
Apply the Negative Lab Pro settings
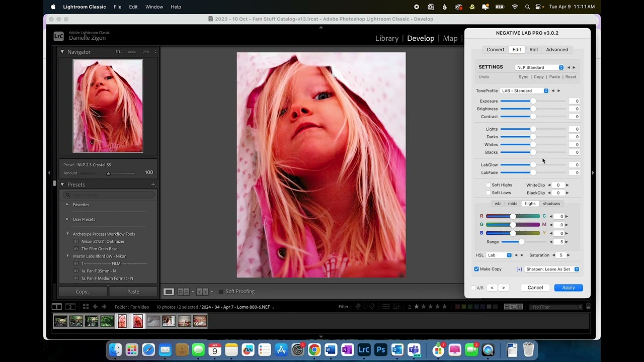(x=569, y=288)
